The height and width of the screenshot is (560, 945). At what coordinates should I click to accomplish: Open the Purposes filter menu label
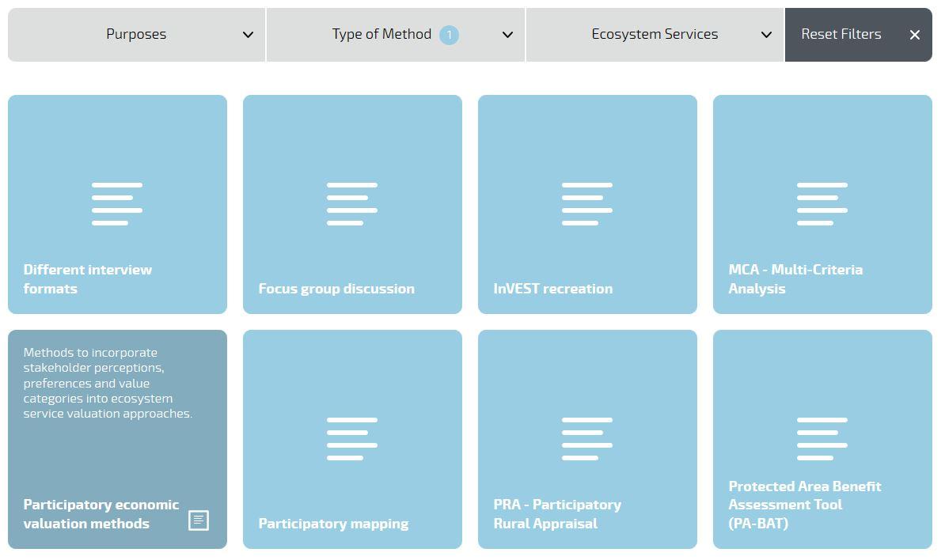pyautogui.click(x=136, y=34)
